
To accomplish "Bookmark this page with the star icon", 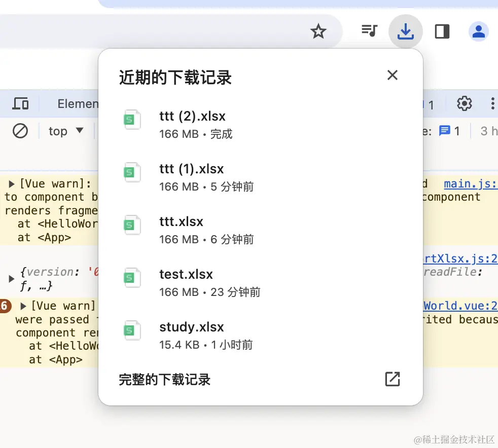I will point(318,31).
